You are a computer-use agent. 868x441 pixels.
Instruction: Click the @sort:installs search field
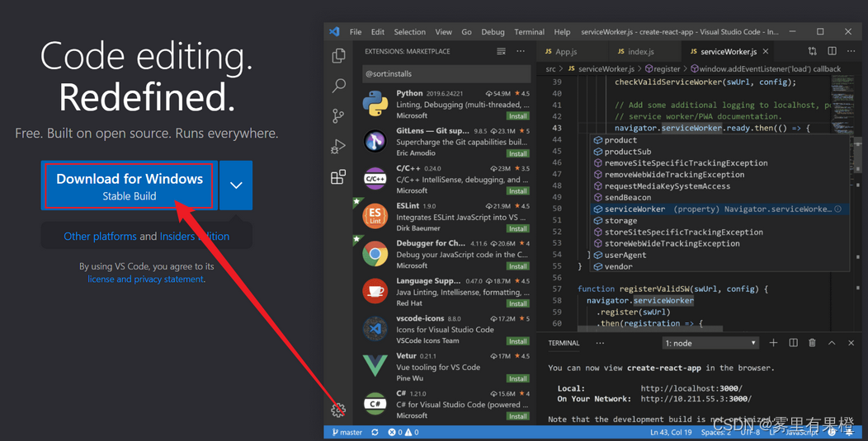tap(446, 73)
